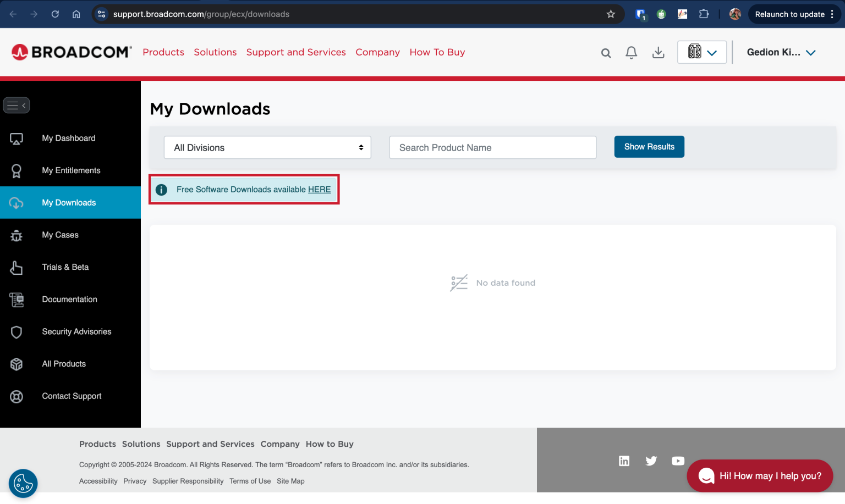Open the How To Buy menu
Viewport: 845px width, 504px height.
(x=437, y=52)
